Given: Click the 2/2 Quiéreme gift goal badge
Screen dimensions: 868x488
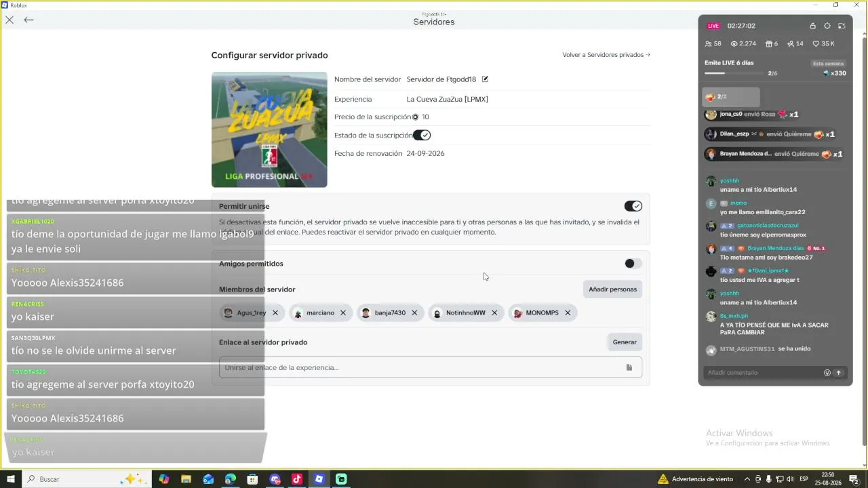Looking at the screenshot, I should [x=730, y=97].
